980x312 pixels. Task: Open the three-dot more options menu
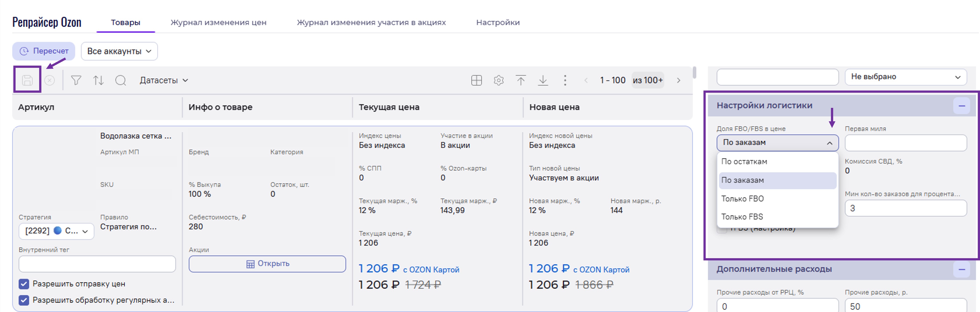(565, 80)
